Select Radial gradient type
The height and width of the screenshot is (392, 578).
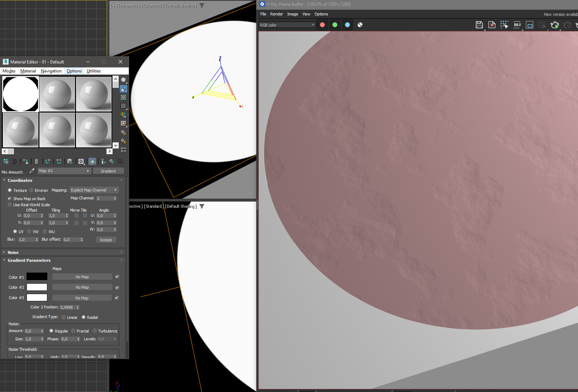click(x=84, y=317)
